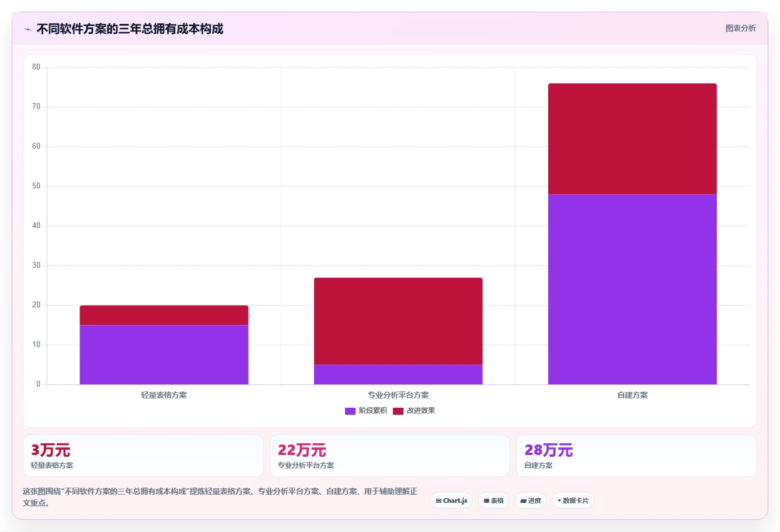Click the description paragraph starting with 这张图围绕
Viewport: 780px width, 532px height.
[x=220, y=497]
